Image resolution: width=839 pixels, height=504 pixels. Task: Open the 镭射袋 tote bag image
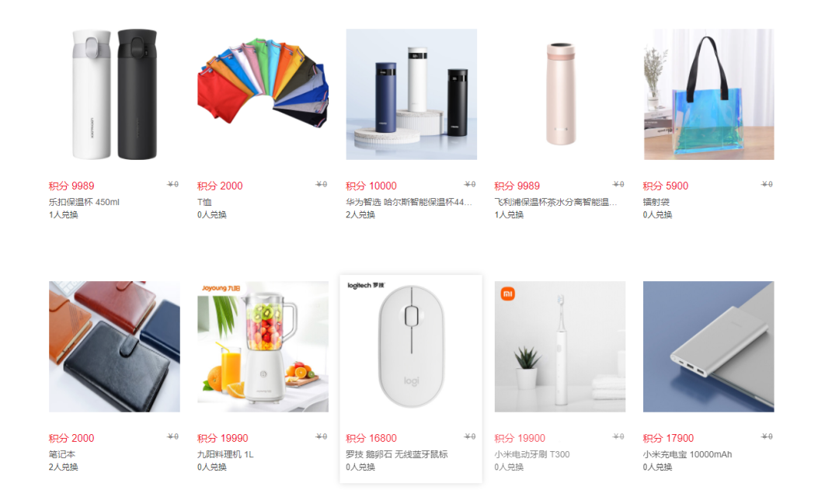click(708, 94)
